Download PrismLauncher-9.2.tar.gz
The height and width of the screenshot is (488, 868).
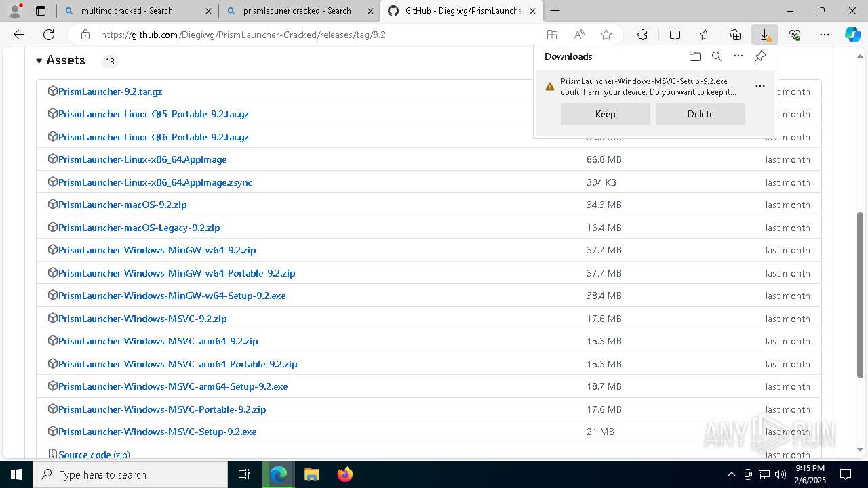tap(110, 91)
